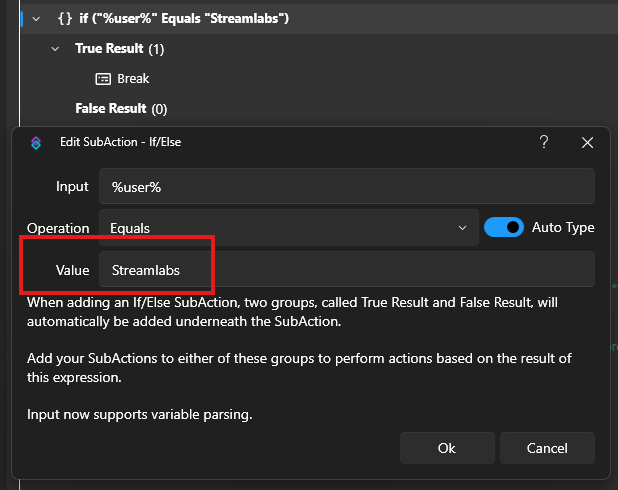Viewport: 618px width, 490px height.
Task: Click the Break sub-action icon
Action: [x=102, y=79]
